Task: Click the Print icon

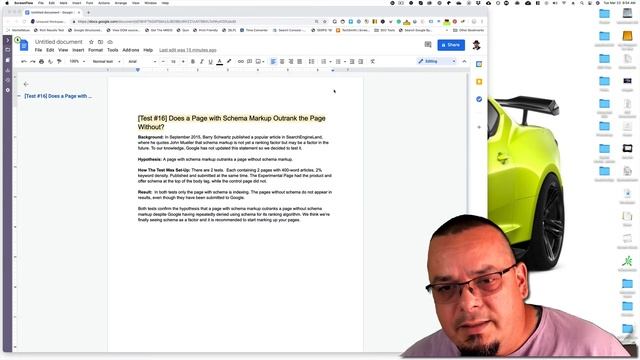Action: [41, 61]
